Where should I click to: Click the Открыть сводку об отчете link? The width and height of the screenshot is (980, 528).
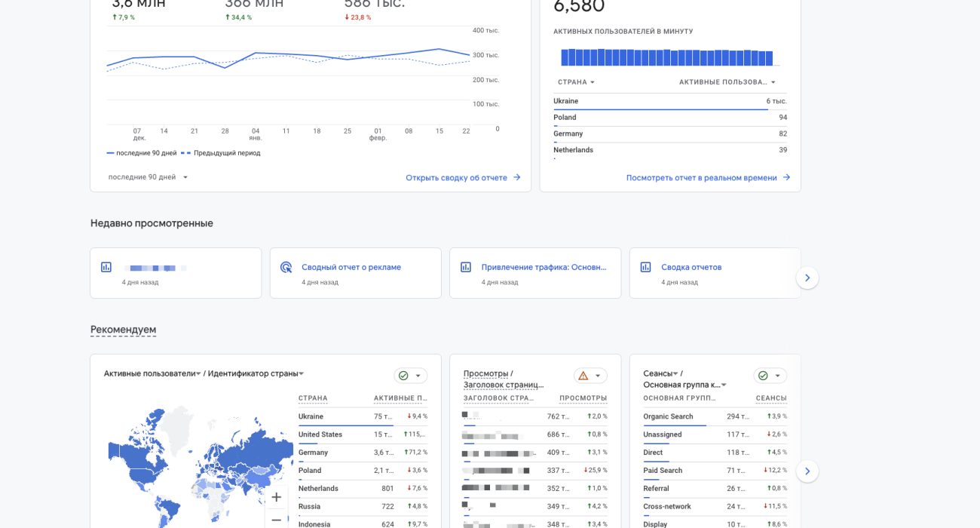click(463, 178)
